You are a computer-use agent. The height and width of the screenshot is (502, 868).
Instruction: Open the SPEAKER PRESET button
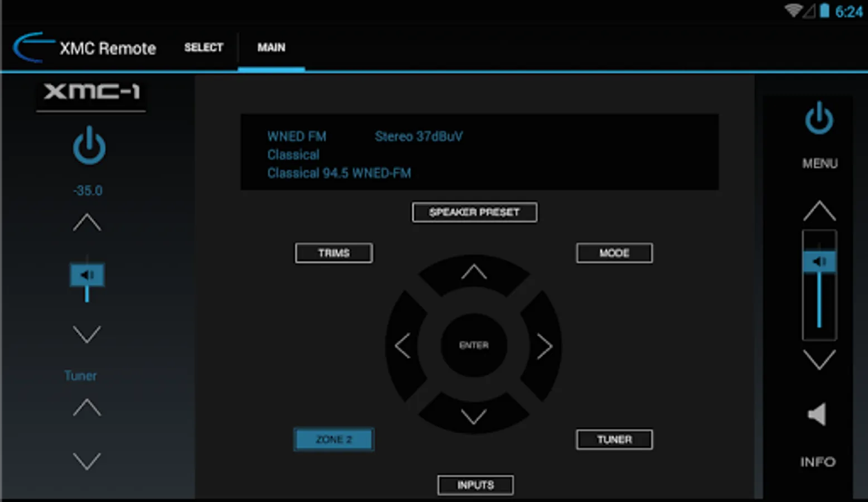[474, 213]
